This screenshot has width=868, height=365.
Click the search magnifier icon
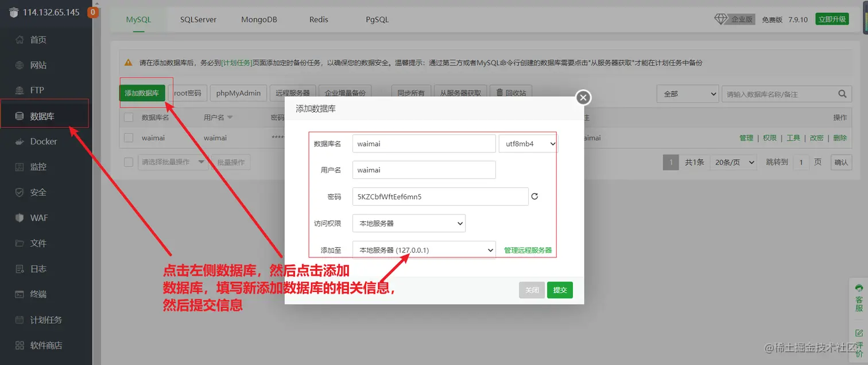[843, 94]
